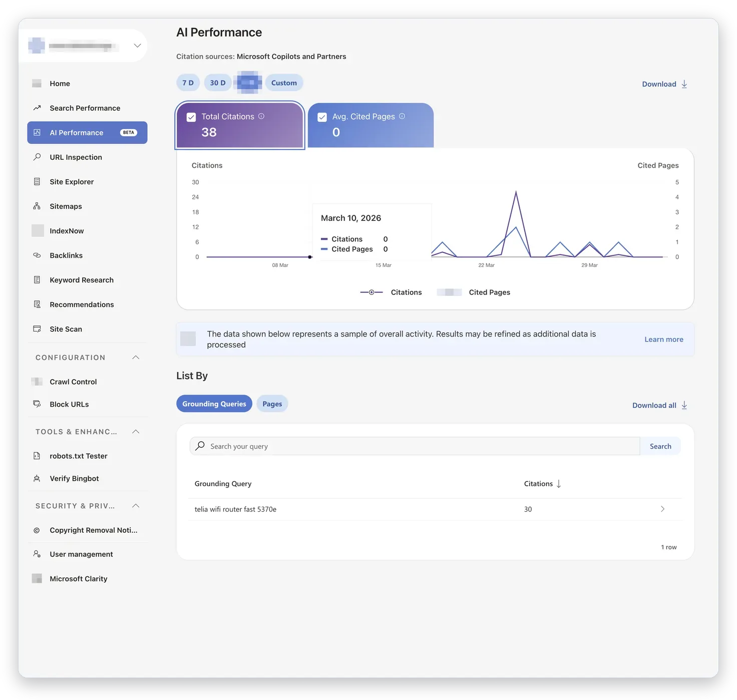Click the URL Inspection magnifier icon

click(37, 157)
